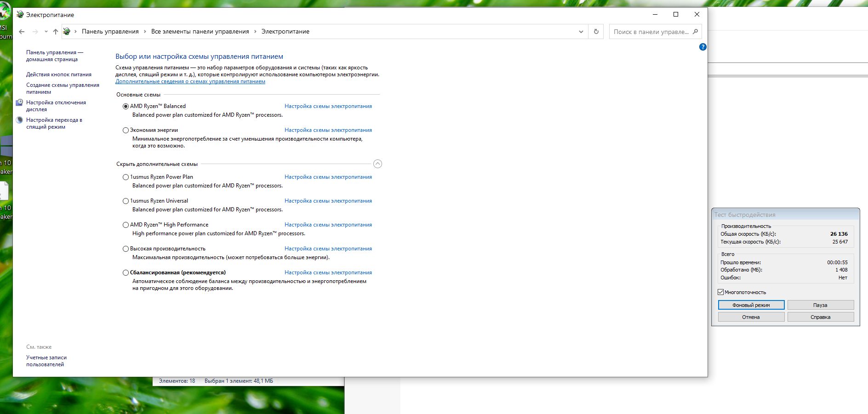
Task: Click 'Пауза' in benchmark window
Action: [x=821, y=305]
